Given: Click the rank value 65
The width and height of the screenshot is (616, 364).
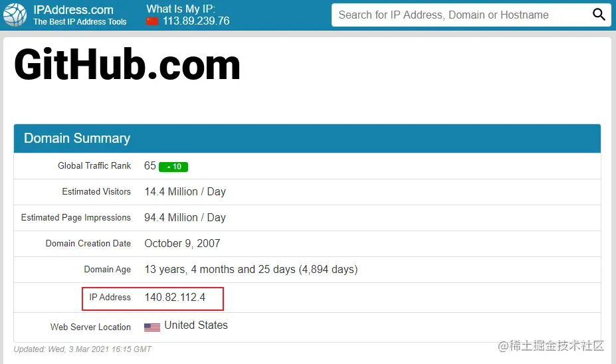Looking at the screenshot, I should point(150,165).
